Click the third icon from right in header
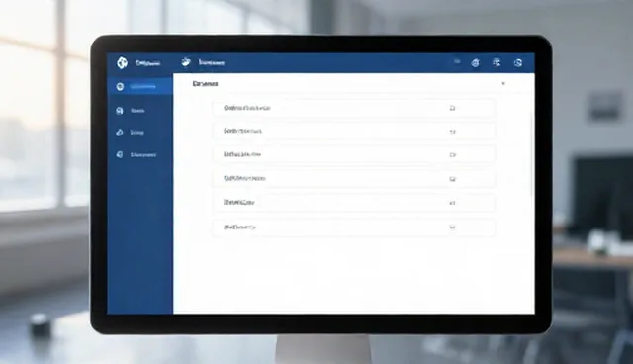 (x=476, y=62)
